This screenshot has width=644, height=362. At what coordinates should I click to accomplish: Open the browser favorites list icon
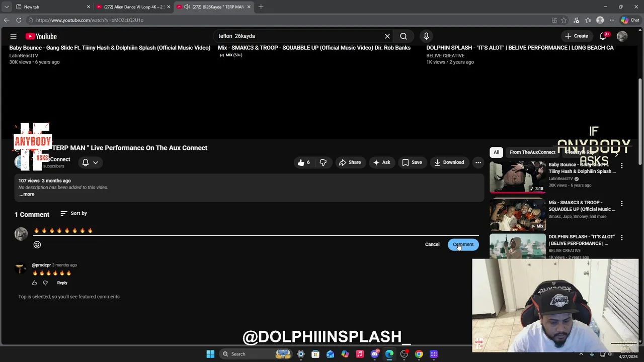pyautogui.click(x=588, y=20)
